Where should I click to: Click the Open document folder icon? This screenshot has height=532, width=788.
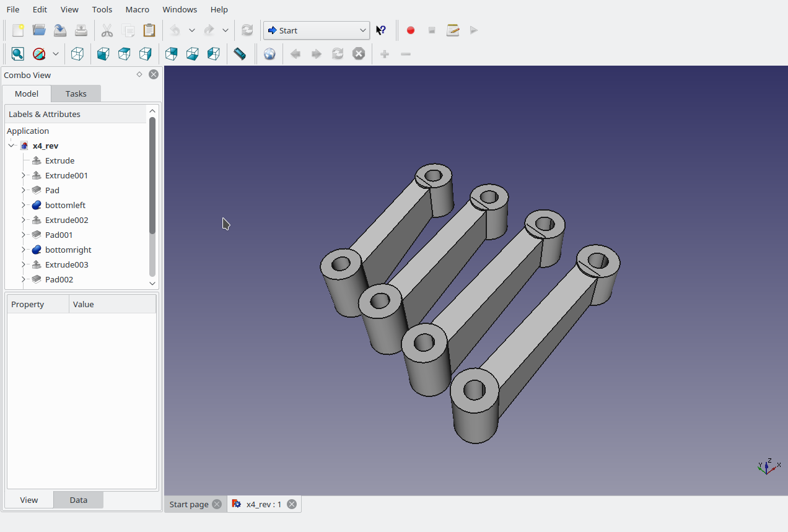tap(39, 30)
